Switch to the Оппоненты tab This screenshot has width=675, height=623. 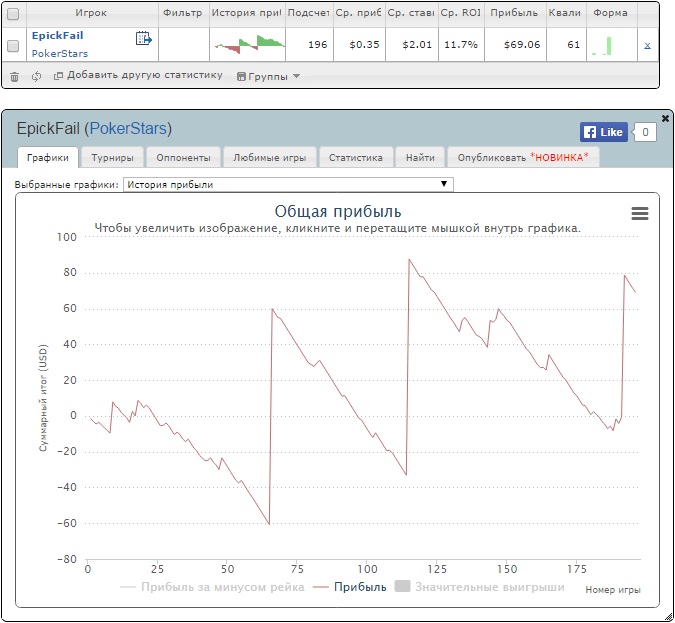pos(183,158)
